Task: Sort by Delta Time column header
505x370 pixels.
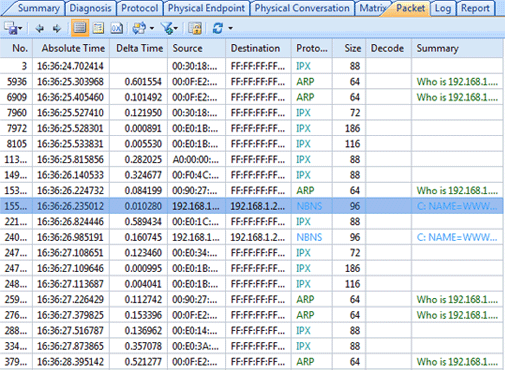Action: (139, 48)
